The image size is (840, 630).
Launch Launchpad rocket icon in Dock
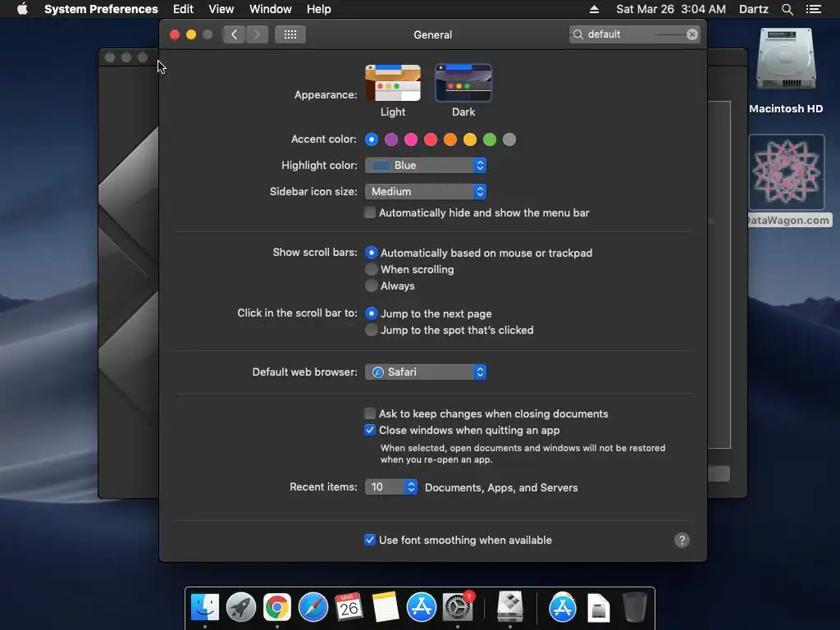241,608
